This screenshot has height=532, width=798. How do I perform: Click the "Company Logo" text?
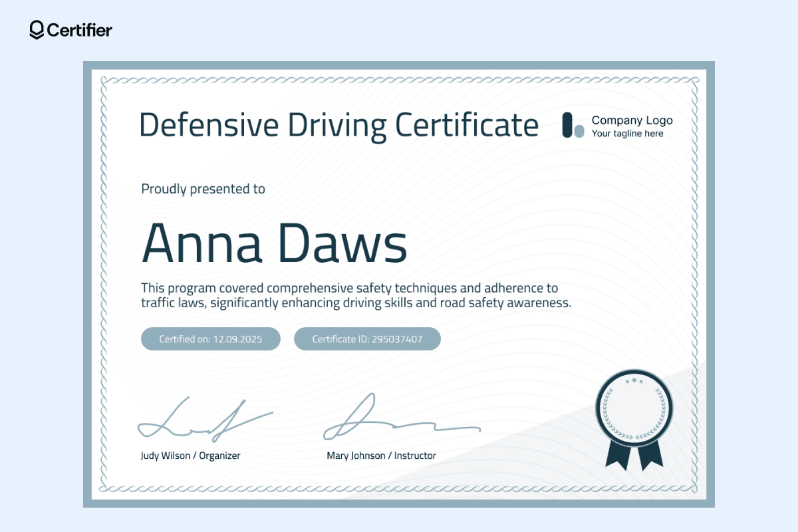tap(632, 120)
